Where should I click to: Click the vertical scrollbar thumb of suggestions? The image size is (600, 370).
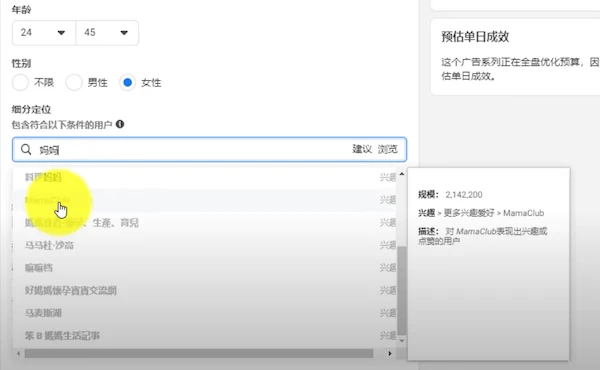pyautogui.click(x=401, y=291)
